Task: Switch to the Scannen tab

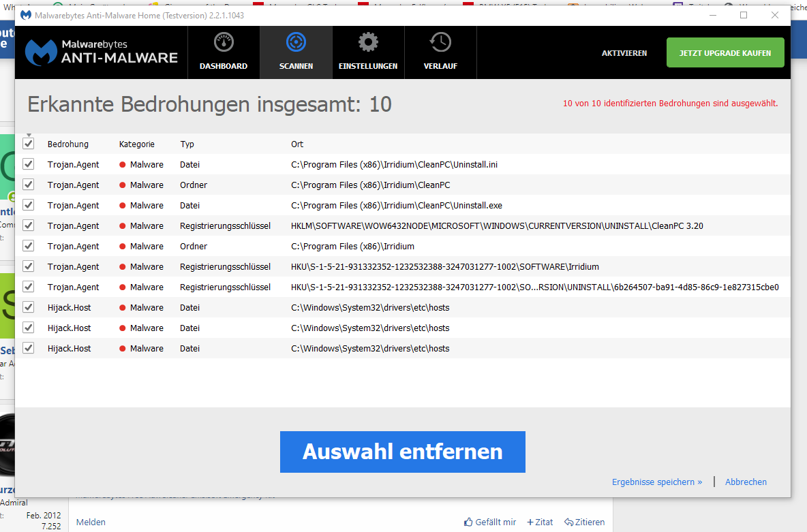Action: (296, 52)
